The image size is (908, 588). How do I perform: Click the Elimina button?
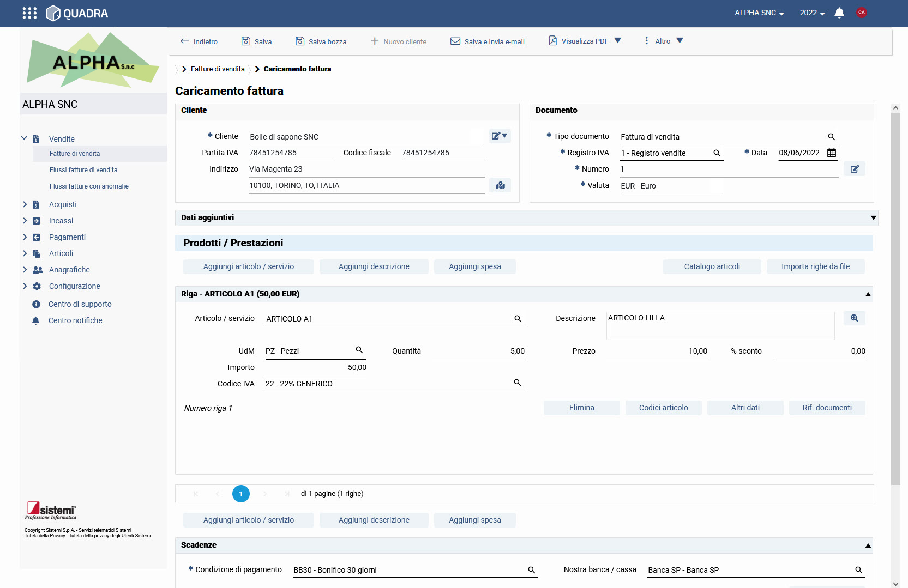(582, 408)
